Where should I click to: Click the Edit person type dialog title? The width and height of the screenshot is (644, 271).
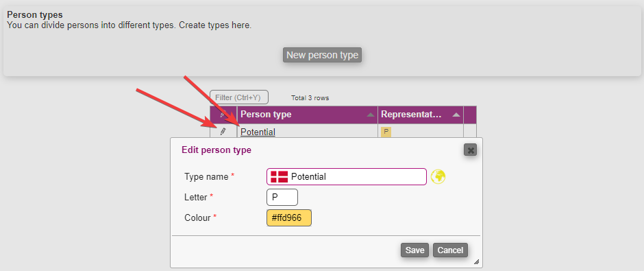[216, 150]
